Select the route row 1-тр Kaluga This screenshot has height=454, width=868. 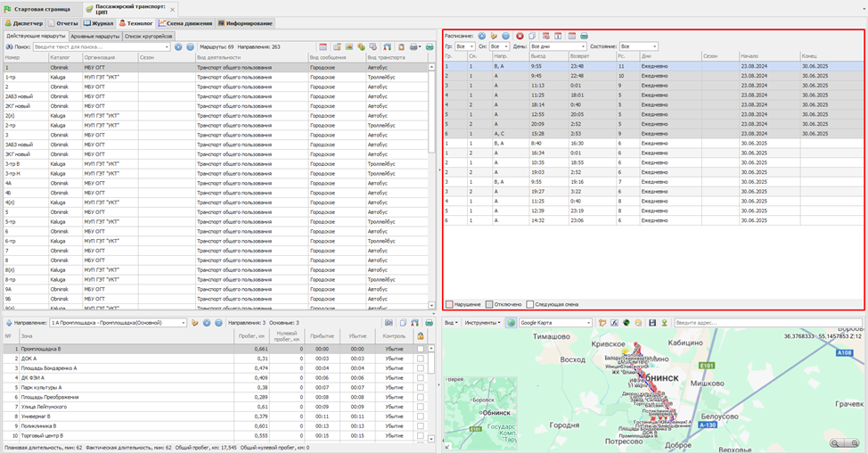pyautogui.click(x=216, y=77)
